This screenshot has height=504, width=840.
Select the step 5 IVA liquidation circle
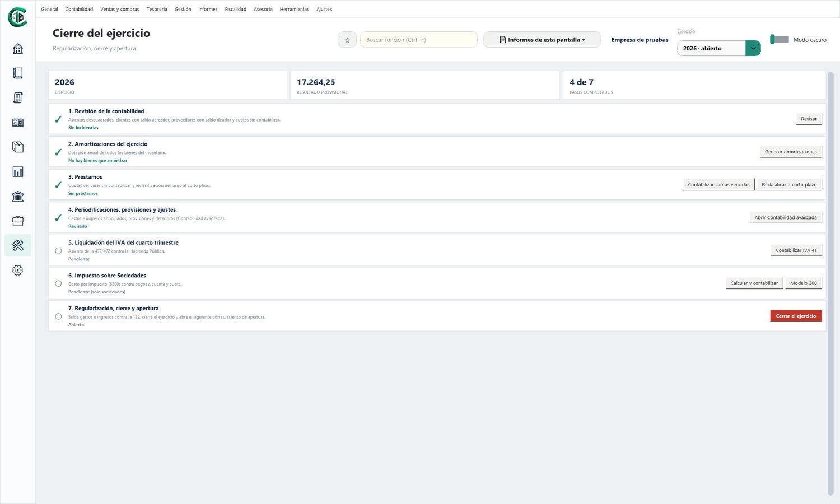click(58, 251)
